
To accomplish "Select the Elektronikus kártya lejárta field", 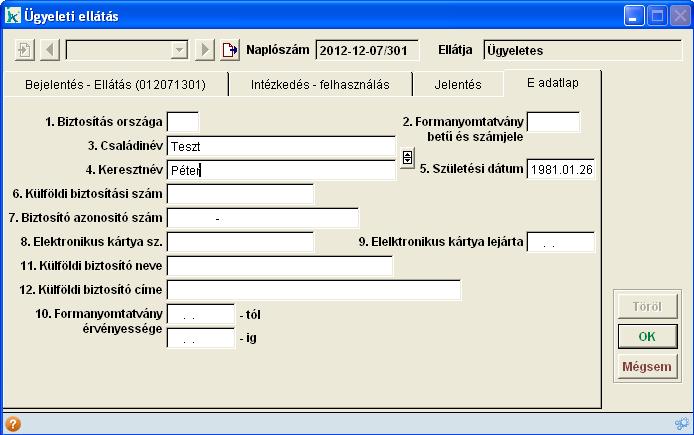I will (x=560, y=242).
